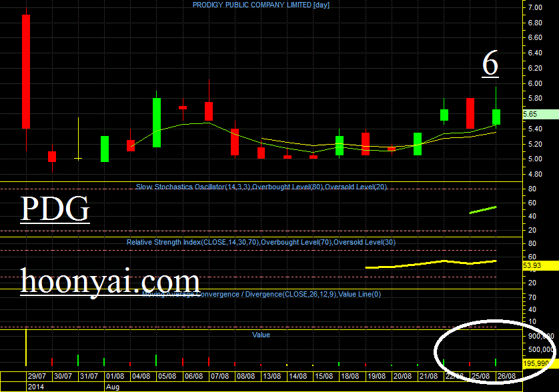Viewport: 559px width, 392px height.
Task: Click the yellow RSI line
Action: coord(431,264)
